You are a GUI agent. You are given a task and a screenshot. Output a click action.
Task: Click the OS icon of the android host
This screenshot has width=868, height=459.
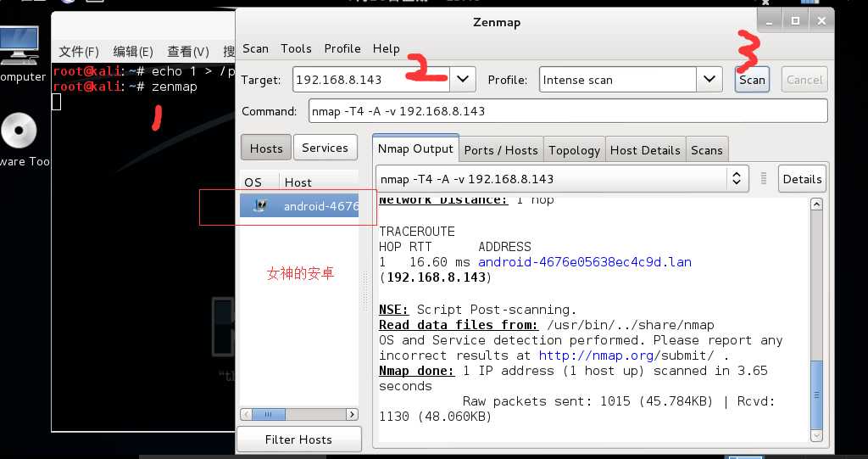tap(260, 205)
